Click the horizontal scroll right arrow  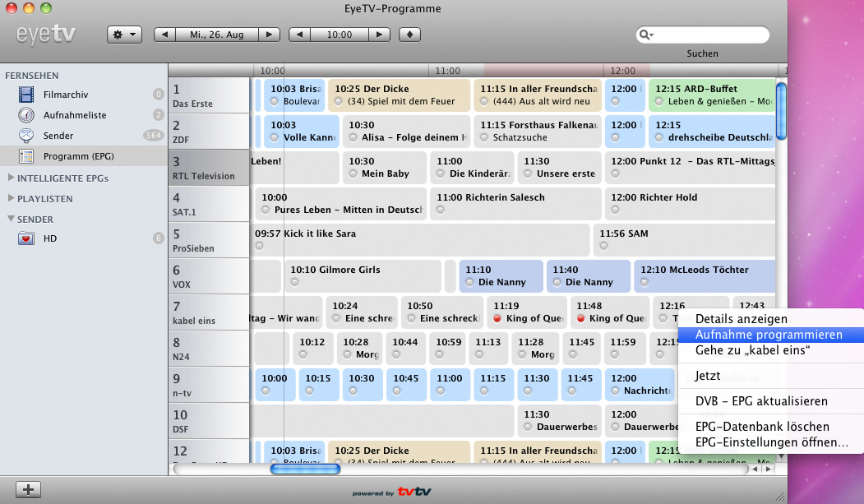768,469
